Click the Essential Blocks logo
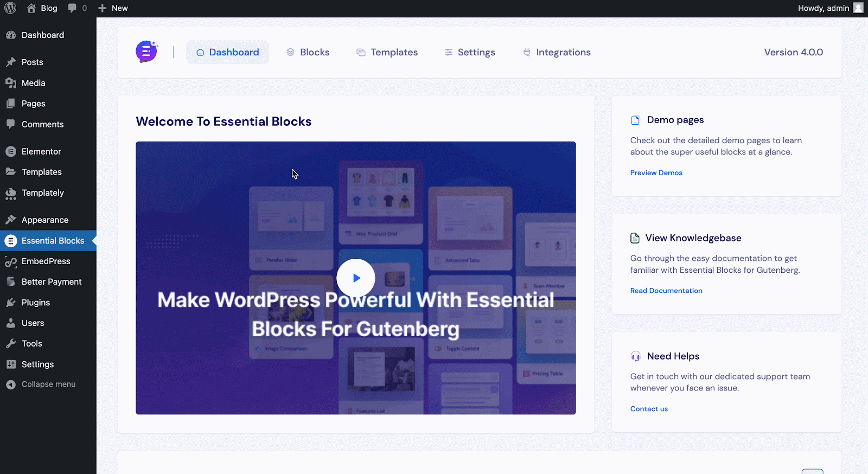 click(146, 52)
